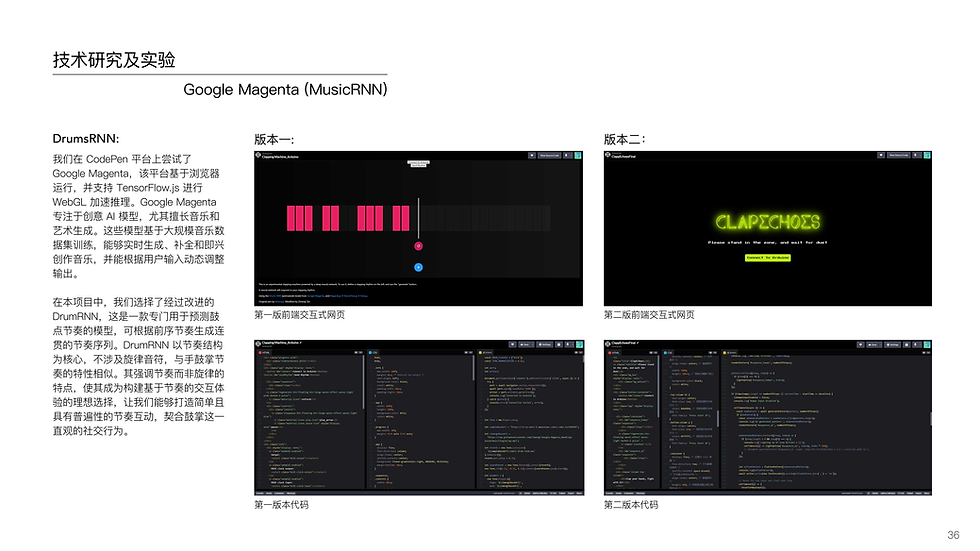Select HTML panel tab in first version code
Screen dimensions: 980x551
(264, 352)
